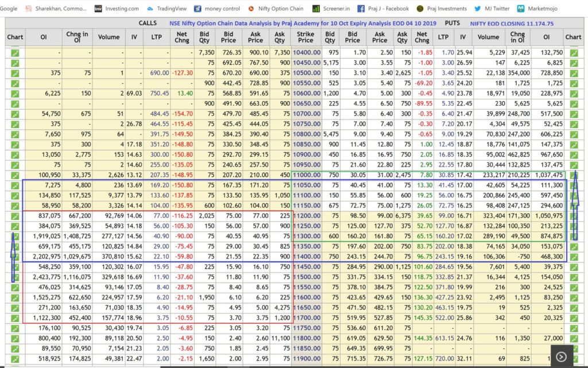The height and width of the screenshot is (368, 588).
Task: Open calls chart icon for 10600.00 strike row
Action: tap(14, 94)
